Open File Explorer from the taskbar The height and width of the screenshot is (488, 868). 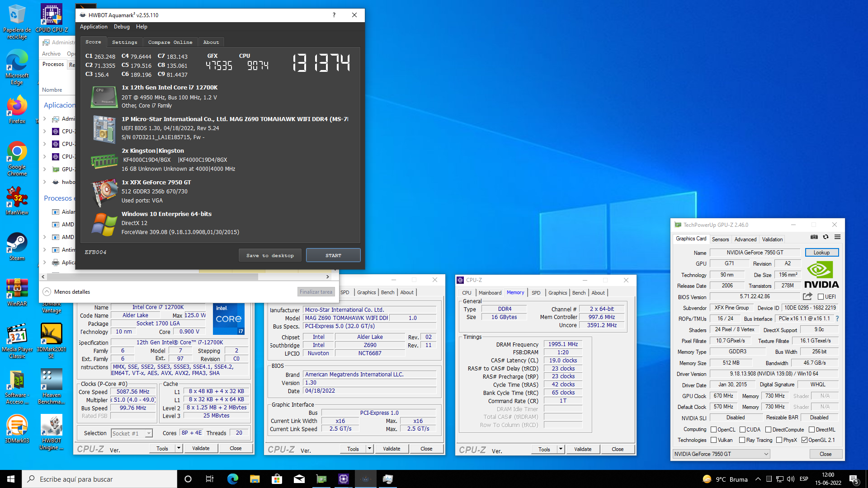coord(255,479)
